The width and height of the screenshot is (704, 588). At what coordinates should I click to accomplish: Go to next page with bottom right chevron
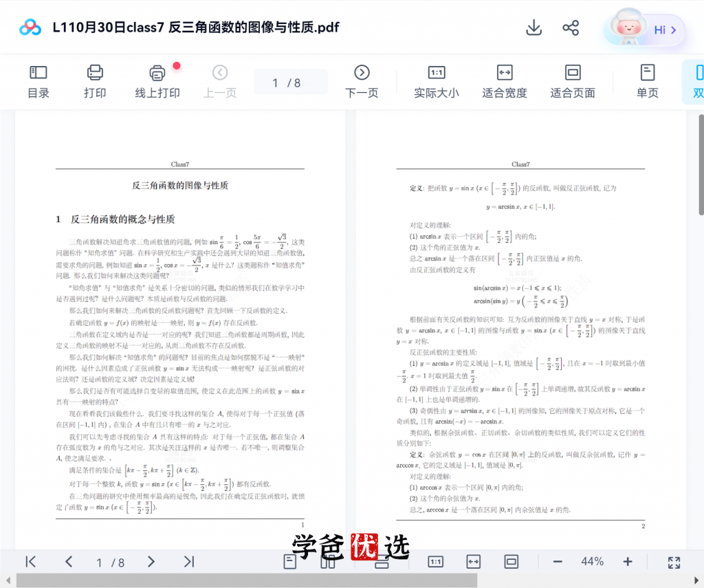pos(151,561)
